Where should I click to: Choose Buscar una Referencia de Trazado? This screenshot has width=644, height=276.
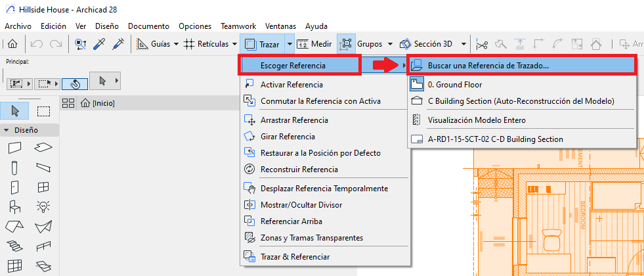[488, 66]
